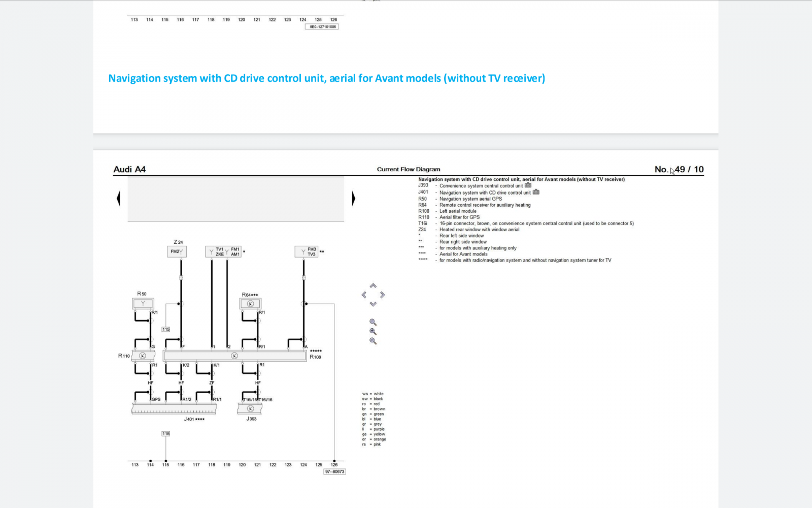
Task: Click the li = purple colour code entry
Action: coord(374,429)
